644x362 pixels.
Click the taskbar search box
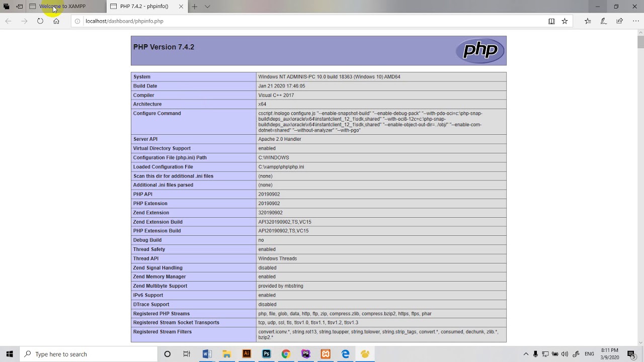88,354
